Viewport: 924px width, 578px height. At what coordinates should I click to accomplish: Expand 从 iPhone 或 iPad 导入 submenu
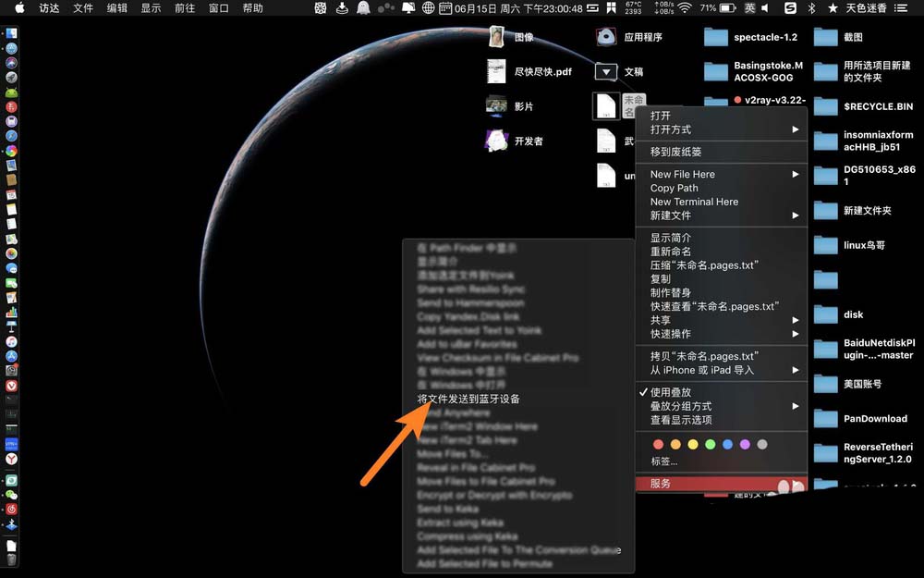click(x=721, y=370)
